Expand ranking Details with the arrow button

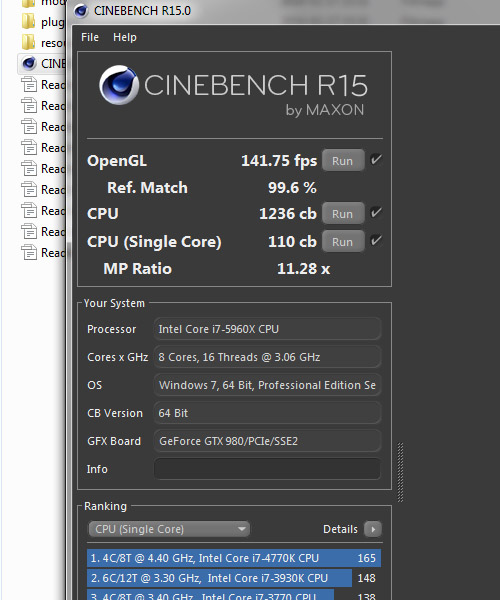tap(373, 529)
